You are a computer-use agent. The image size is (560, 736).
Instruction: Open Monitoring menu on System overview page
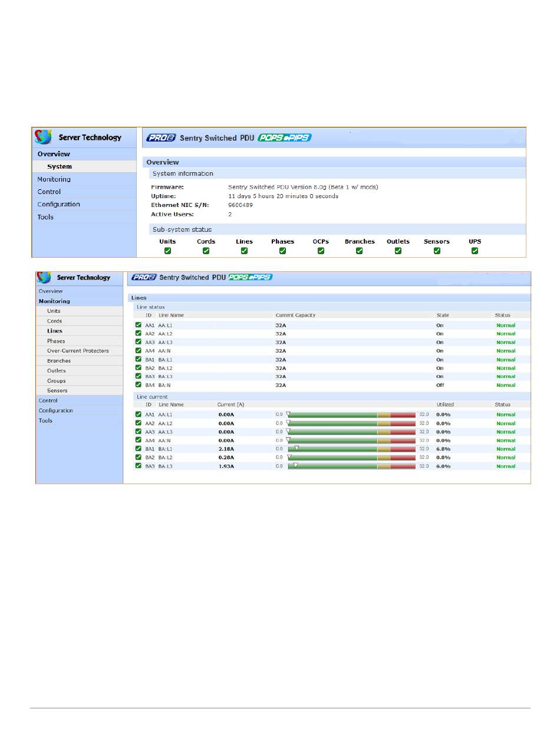click(x=84, y=179)
